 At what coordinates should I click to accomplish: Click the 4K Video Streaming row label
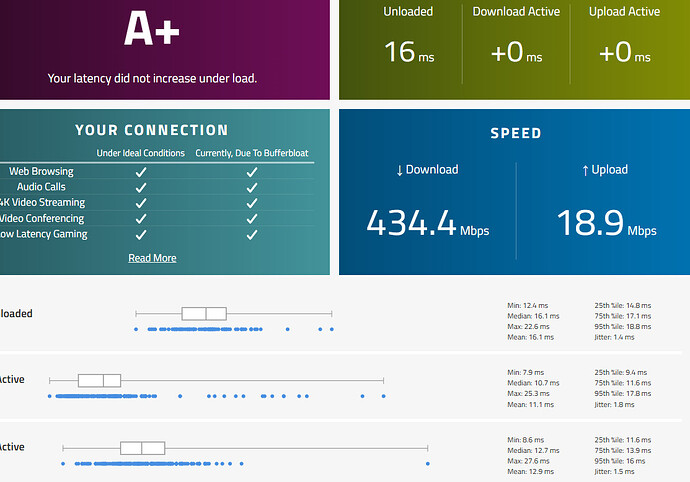tap(42, 202)
